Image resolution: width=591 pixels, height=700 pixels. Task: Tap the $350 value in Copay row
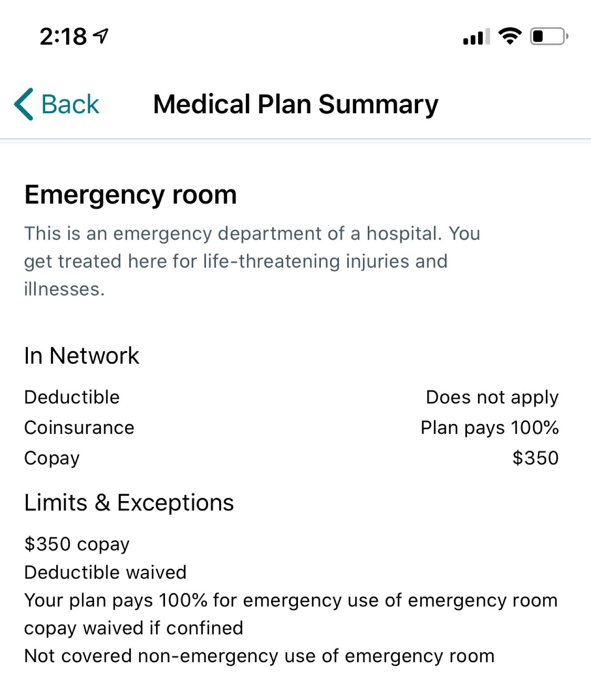coord(535,458)
